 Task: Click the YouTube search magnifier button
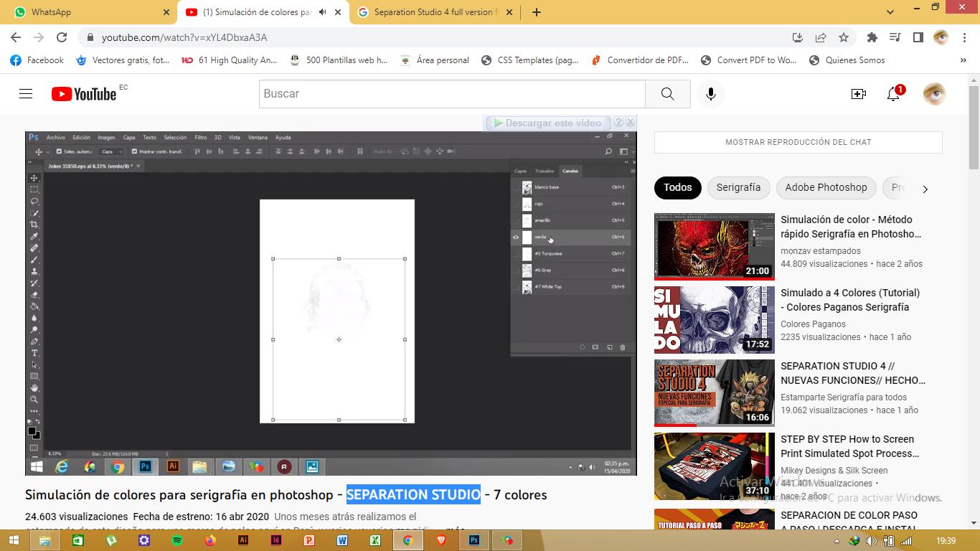click(x=667, y=94)
